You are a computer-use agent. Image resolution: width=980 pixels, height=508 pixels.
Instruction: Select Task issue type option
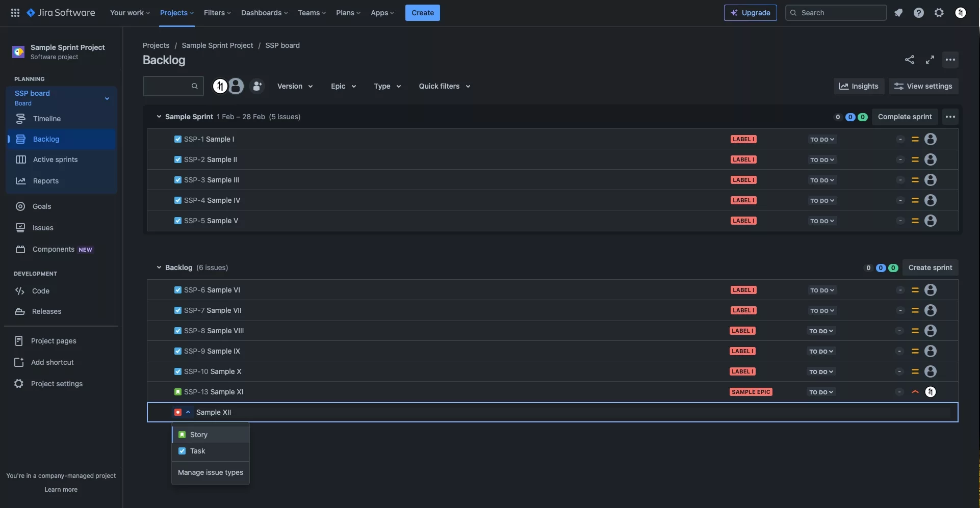pyautogui.click(x=211, y=451)
